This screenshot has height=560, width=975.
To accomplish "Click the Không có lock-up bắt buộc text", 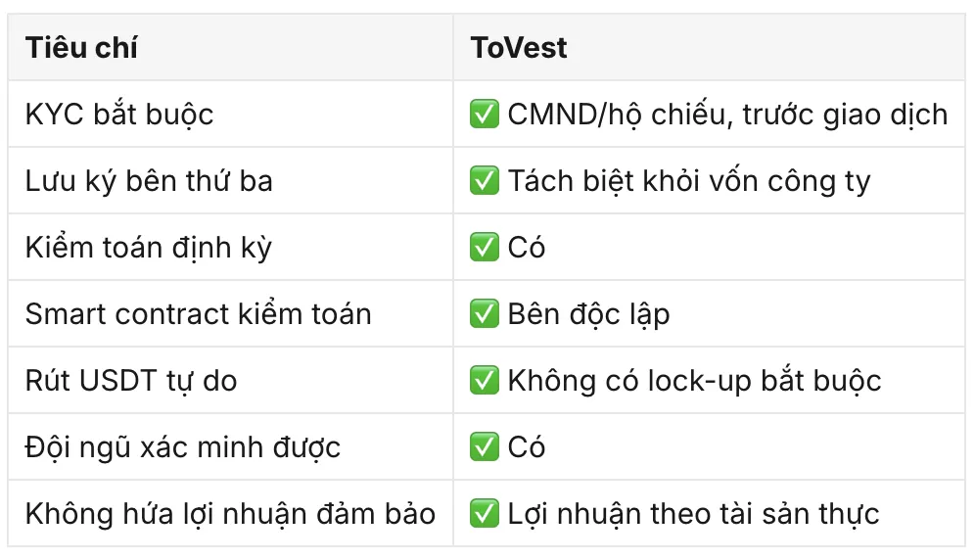I will tap(695, 382).
